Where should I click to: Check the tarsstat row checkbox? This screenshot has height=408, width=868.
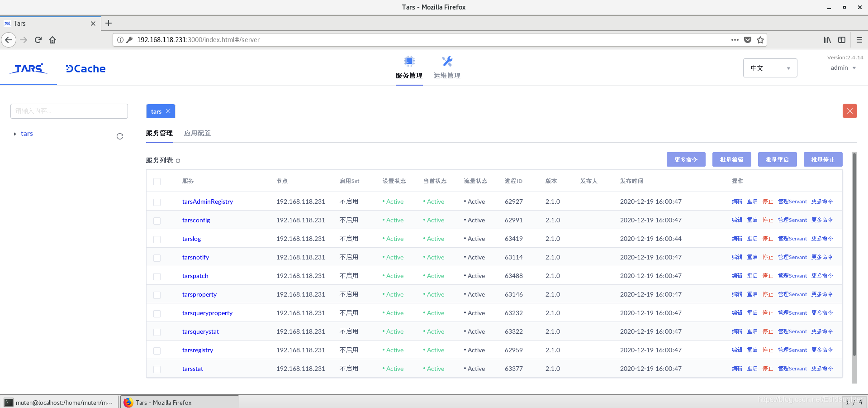[157, 369]
